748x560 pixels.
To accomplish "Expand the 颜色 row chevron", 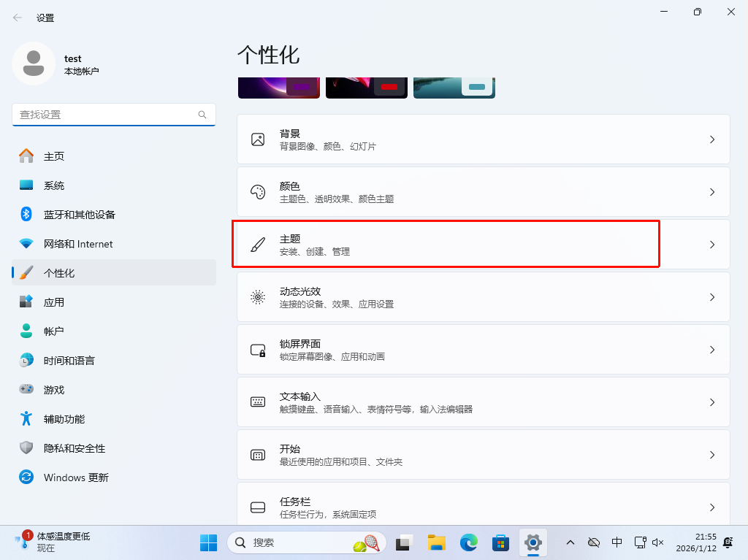I will click(712, 192).
